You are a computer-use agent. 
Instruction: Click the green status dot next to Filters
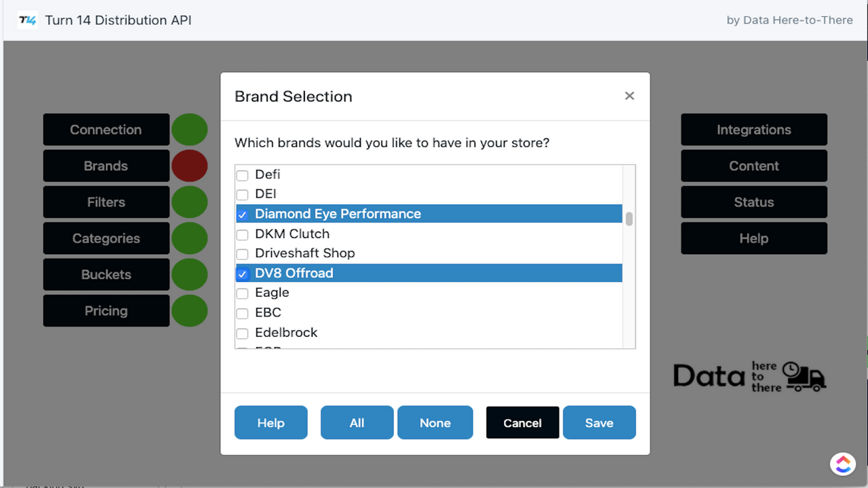pos(189,202)
